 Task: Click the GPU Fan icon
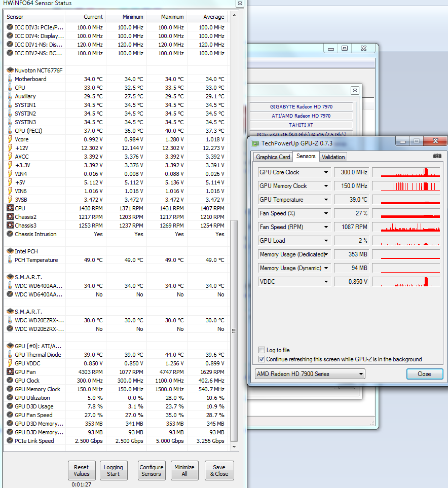pos(10,372)
